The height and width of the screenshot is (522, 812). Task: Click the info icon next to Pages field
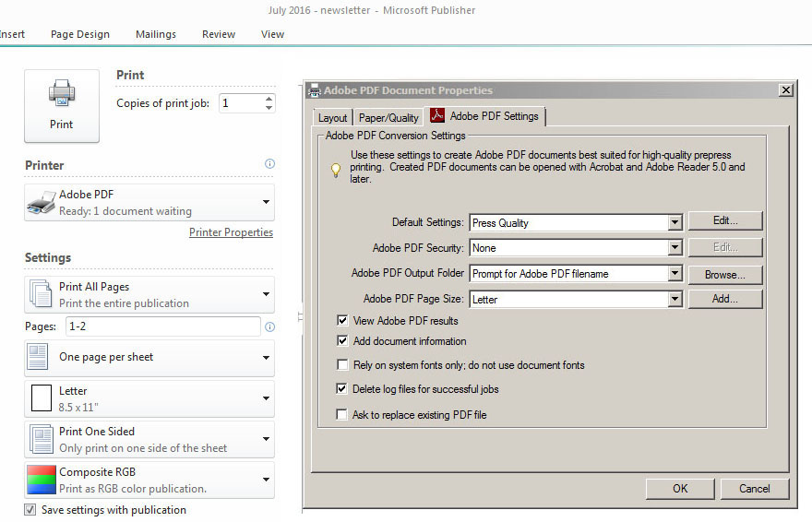tap(269, 326)
